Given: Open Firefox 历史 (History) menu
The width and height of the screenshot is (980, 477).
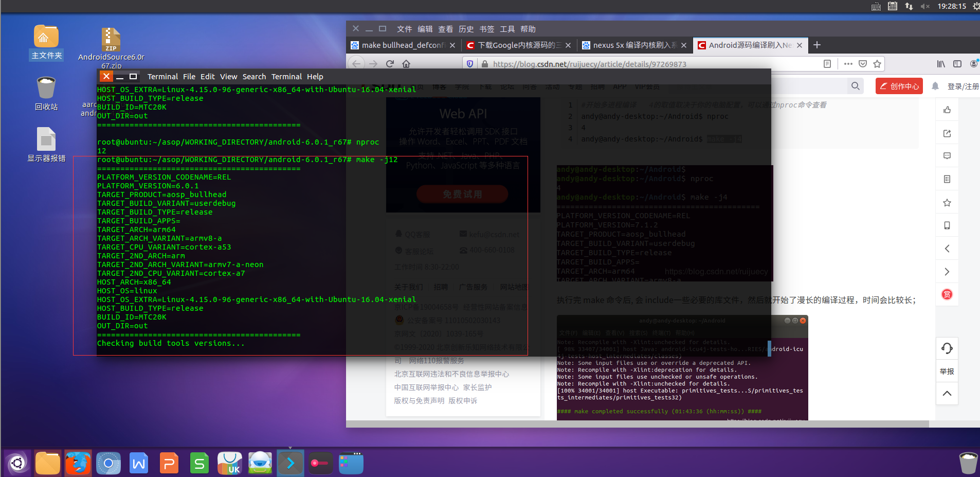Looking at the screenshot, I should [466, 29].
